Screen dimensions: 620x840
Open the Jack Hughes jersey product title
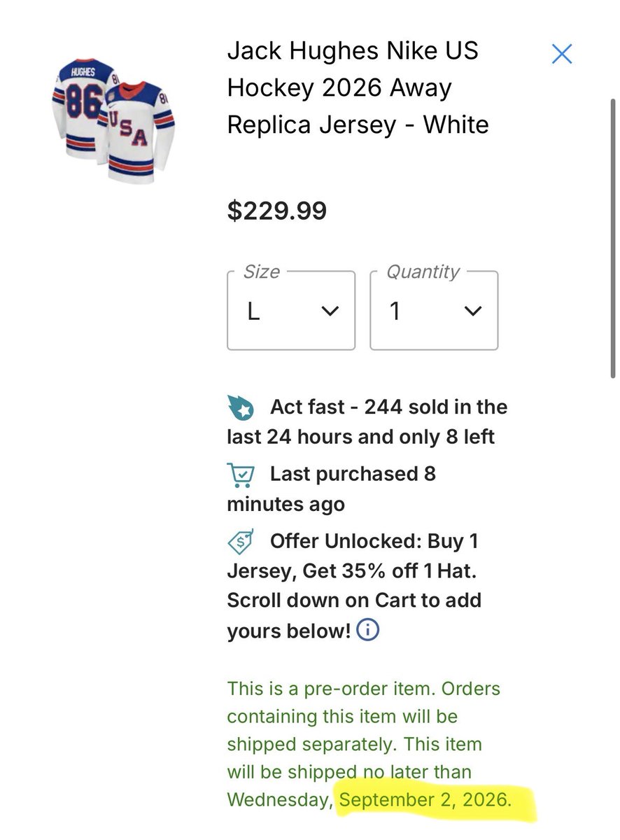pos(358,88)
